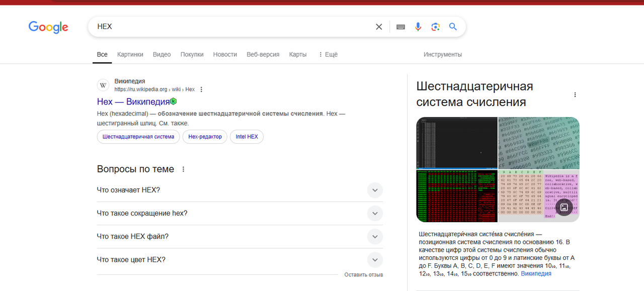Click the Шестнадцатеричная система счисления heading
This screenshot has height=291, width=644.
[474, 94]
